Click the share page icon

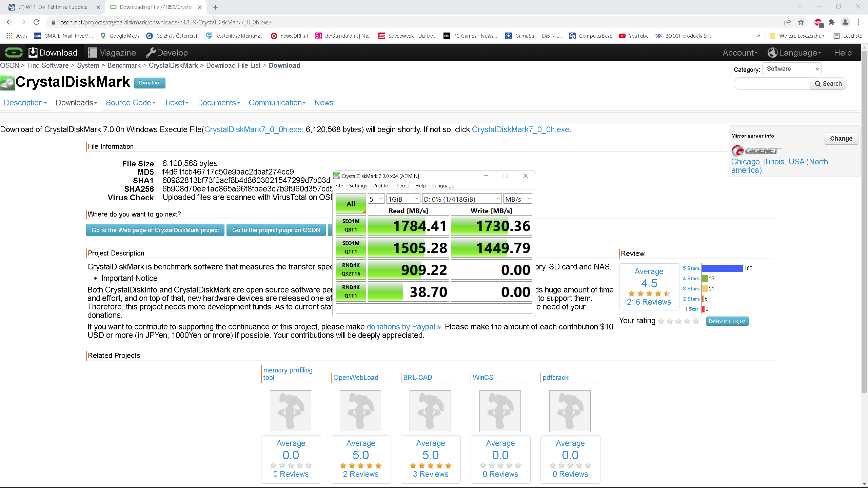click(x=787, y=22)
